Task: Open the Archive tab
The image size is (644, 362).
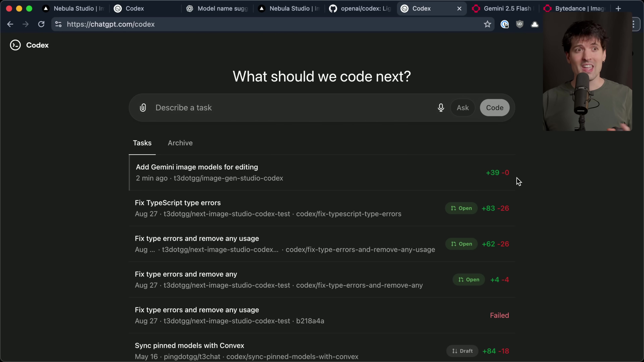Action: [180, 143]
